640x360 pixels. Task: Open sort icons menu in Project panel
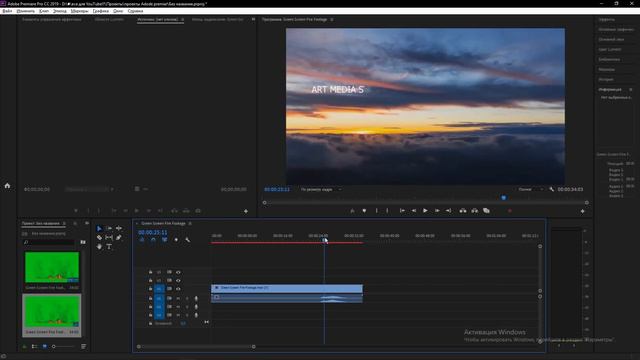(x=83, y=347)
